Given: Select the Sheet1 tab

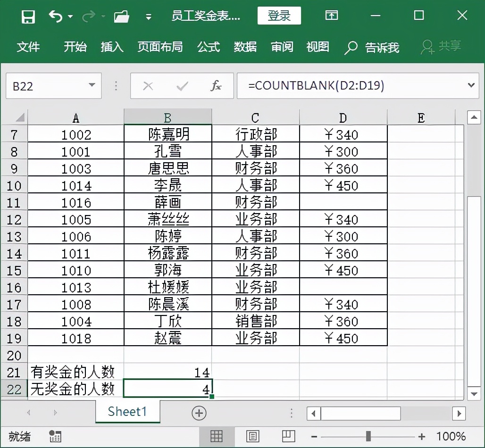Looking at the screenshot, I should pos(127,412).
